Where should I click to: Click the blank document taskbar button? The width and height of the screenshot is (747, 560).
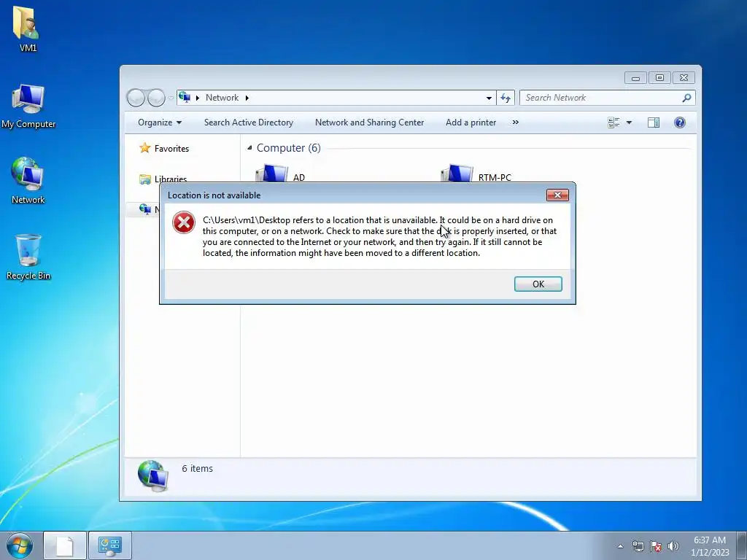[x=65, y=545]
